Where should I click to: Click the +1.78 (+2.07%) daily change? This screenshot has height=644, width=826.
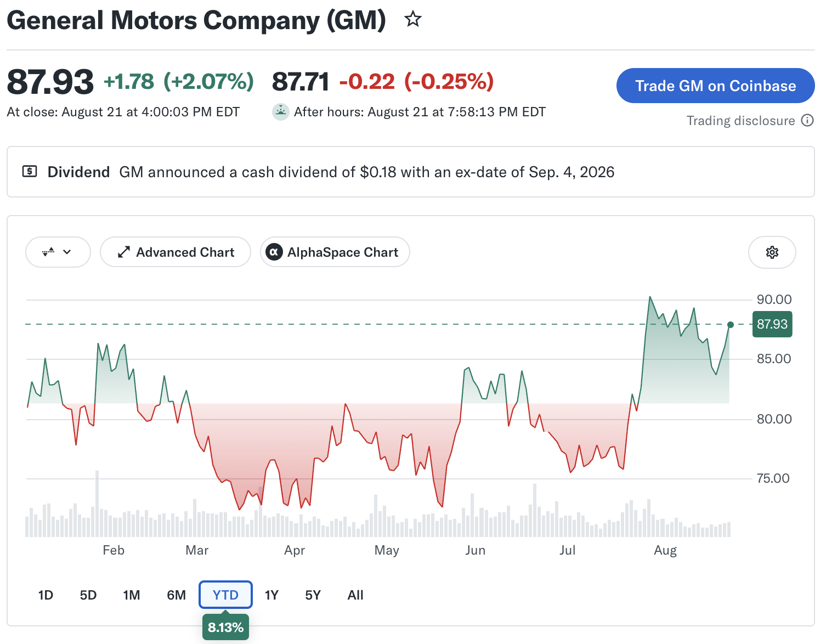[x=179, y=82]
